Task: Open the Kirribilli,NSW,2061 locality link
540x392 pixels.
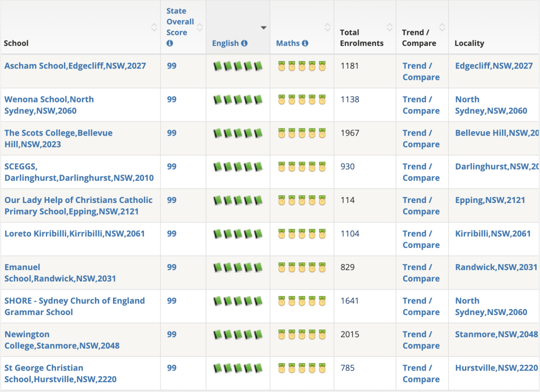Action: (x=493, y=233)
